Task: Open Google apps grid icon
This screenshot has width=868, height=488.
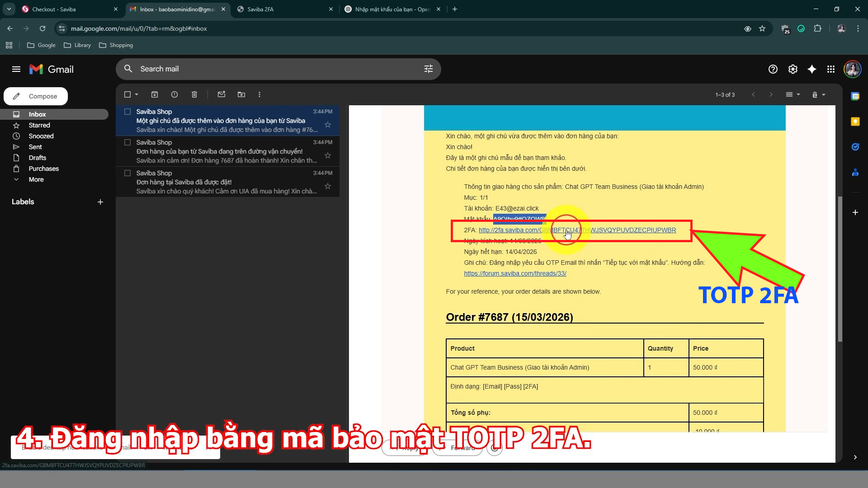Action: click(831, 69)
